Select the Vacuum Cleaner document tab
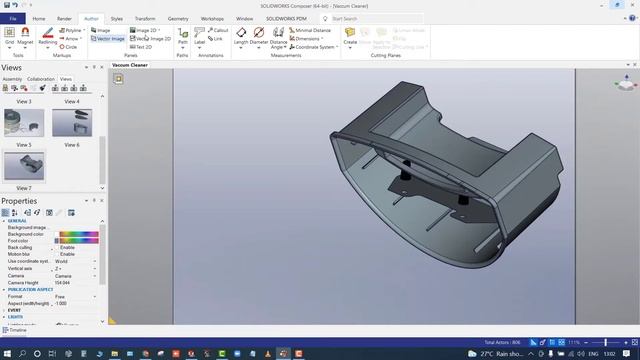This screenshot has height=360, width=640. (x=130, y=65)
